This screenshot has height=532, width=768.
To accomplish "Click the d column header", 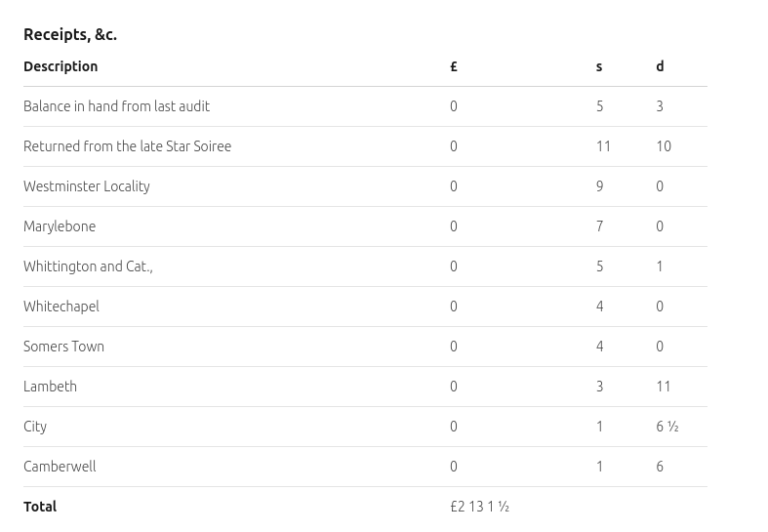I will tap(660, 66).
